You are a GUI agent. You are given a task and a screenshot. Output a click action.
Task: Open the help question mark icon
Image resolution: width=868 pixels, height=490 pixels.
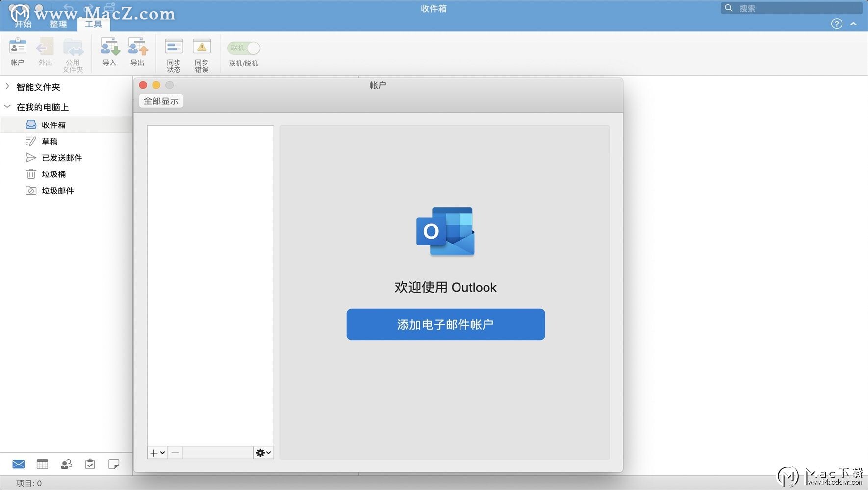point(837,24)
